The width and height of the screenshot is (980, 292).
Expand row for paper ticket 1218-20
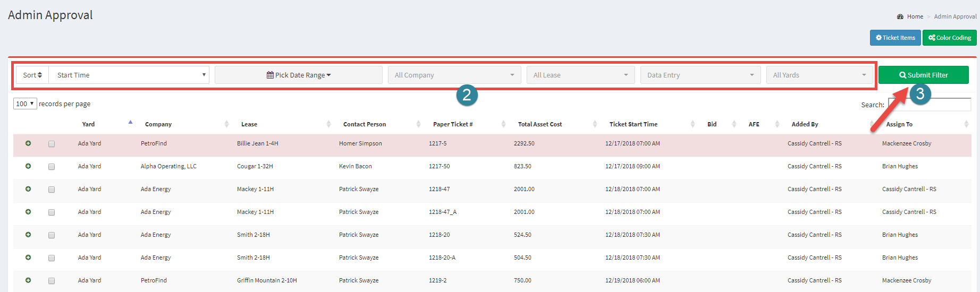click(x=28, y=235)
